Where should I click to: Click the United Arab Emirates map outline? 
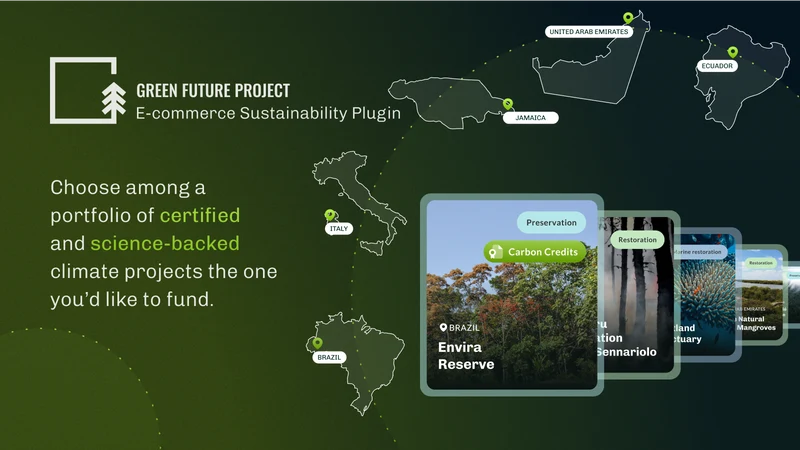coord(591,59)
